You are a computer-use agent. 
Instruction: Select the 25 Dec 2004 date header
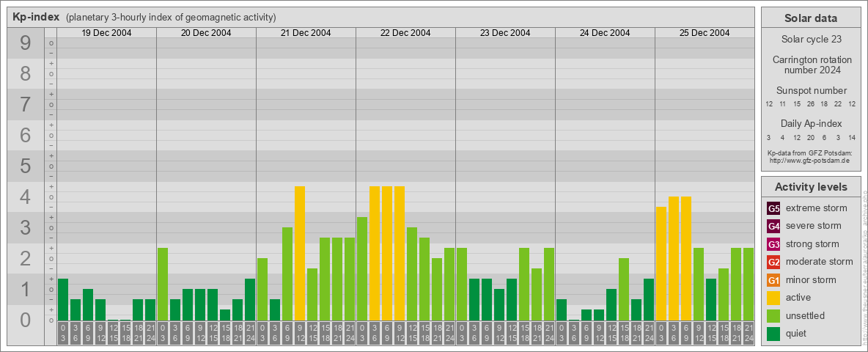(705, 33)
